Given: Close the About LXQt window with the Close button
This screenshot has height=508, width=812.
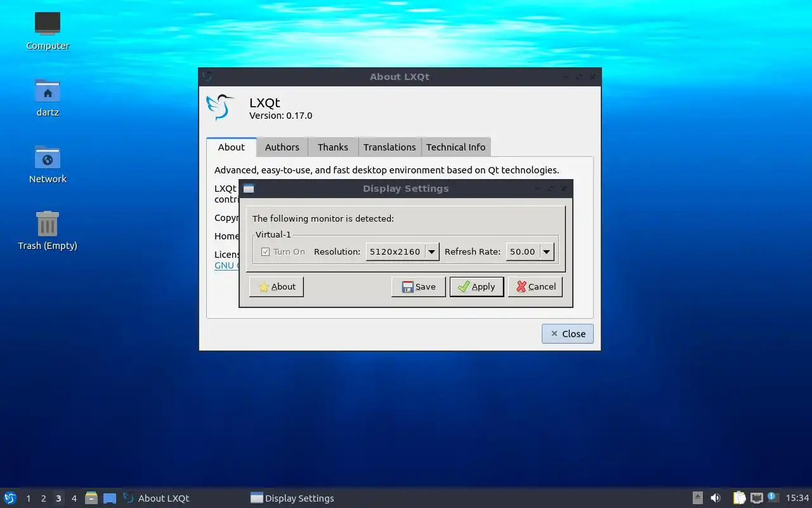Looking at the screenshot, I should (568, 333).
